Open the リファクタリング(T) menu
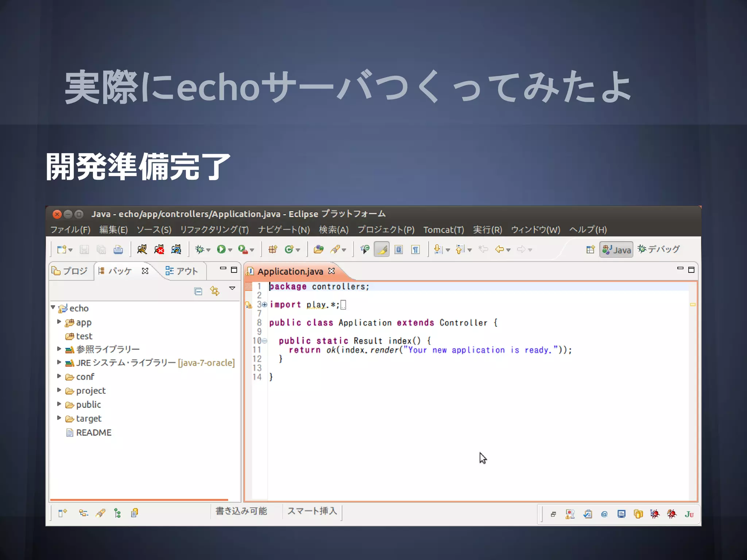Viewport: 747px width, 560px height. click(x=214, y=230)
